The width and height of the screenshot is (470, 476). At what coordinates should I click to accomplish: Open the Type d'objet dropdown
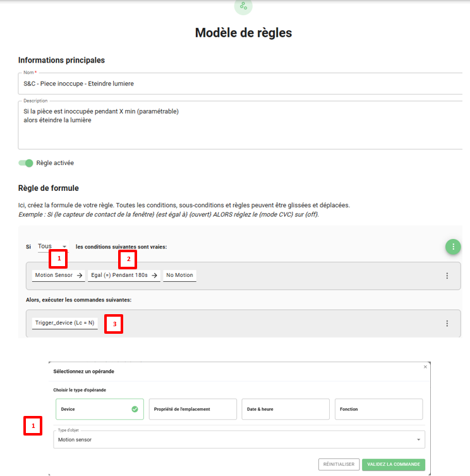(239, 439)
